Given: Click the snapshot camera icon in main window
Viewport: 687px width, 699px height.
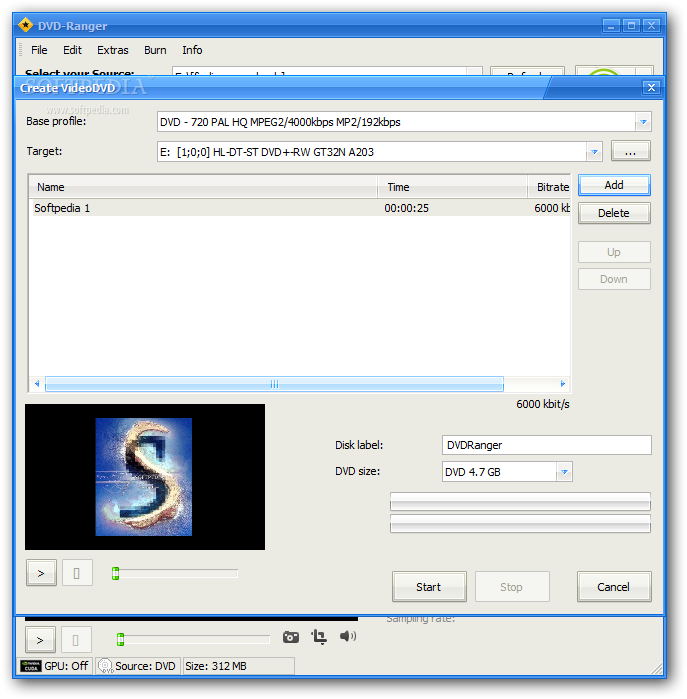Looking at the screenshot, I should [x=291, y=637].
